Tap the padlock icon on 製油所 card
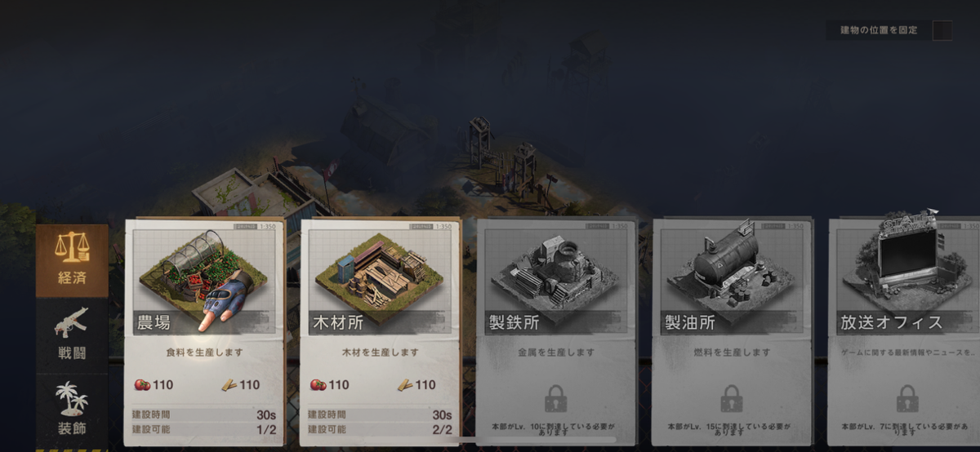The image size is (980, 452). (x=732, y=398)
